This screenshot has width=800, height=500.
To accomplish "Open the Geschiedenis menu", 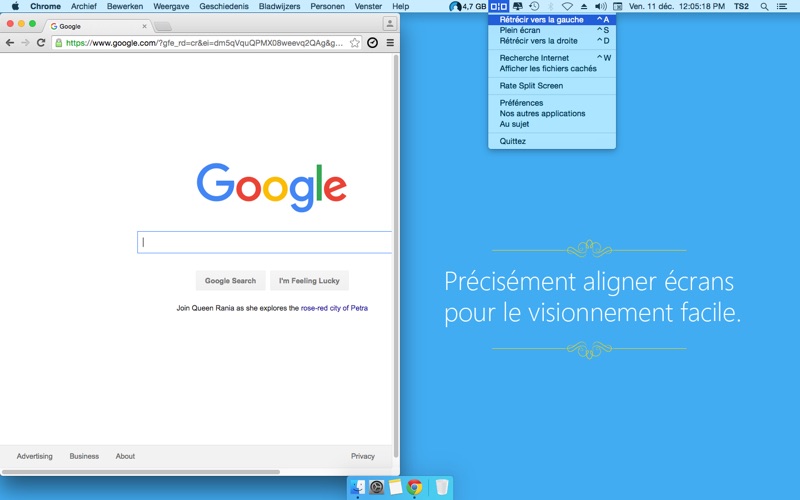I will pyautogui.click(x=224, y=6).
